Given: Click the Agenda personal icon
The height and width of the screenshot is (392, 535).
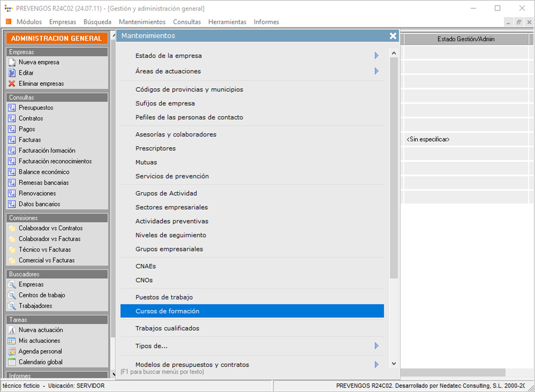Looking at the screenshot, I should pos(12,351).
